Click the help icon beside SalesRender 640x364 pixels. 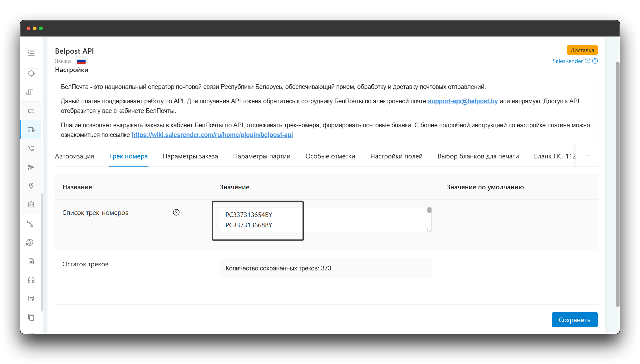point(595,61)
